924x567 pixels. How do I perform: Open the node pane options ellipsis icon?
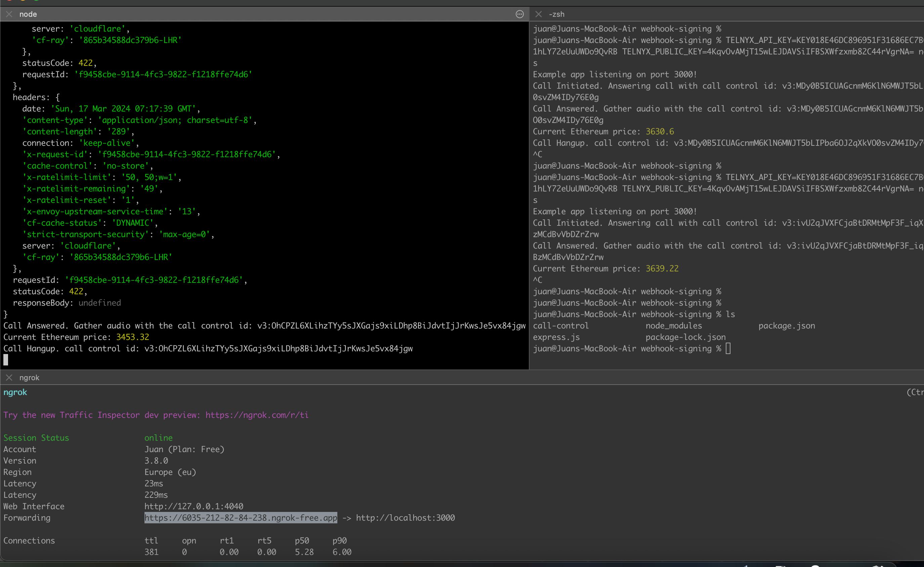519,14
